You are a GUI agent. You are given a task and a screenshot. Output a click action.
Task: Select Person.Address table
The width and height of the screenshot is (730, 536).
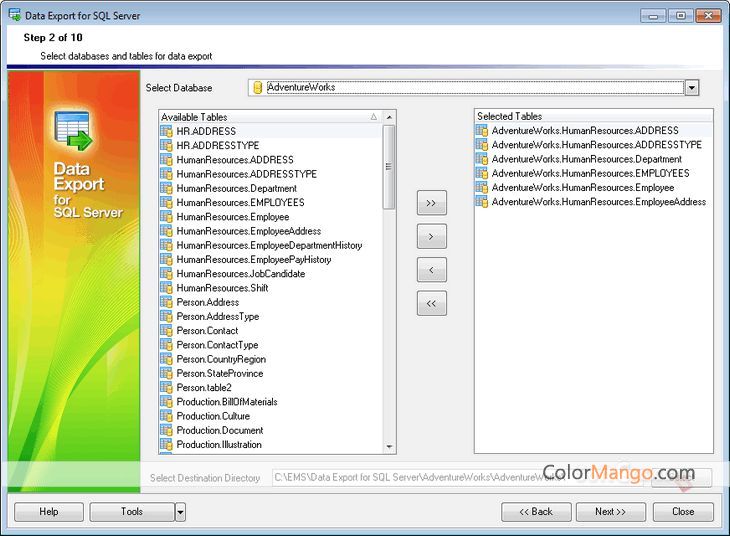pyautogui.click(x=208, y=302)
